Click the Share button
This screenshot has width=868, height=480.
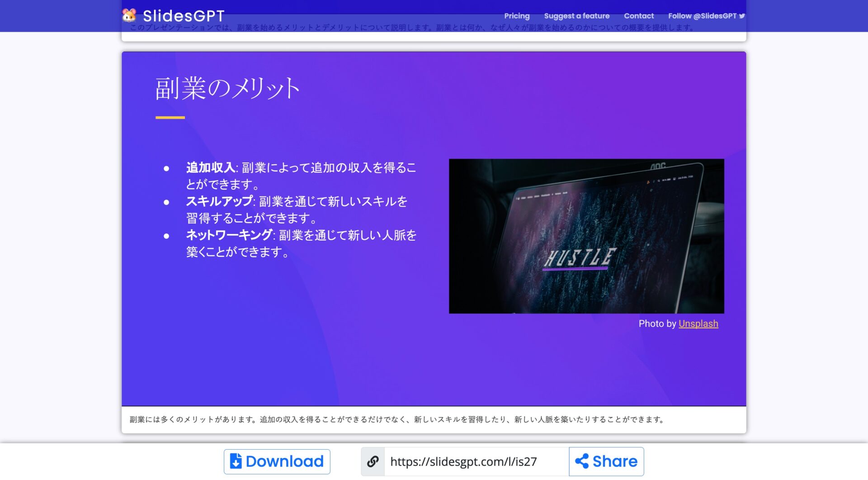pos(606,461)
